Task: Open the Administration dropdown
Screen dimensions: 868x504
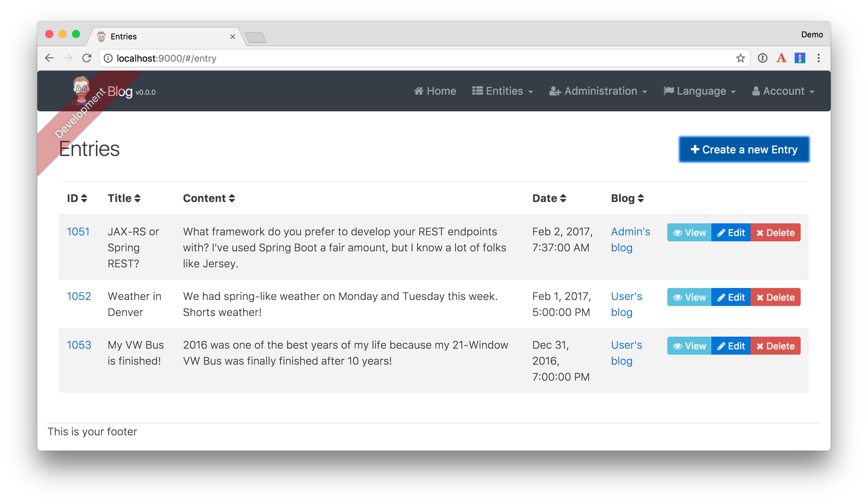Action: (x=598, y=91)
